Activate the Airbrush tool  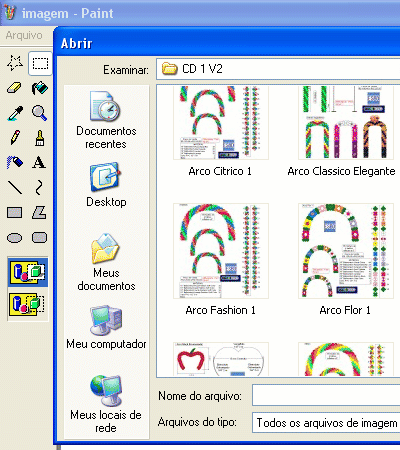point(15,163)
